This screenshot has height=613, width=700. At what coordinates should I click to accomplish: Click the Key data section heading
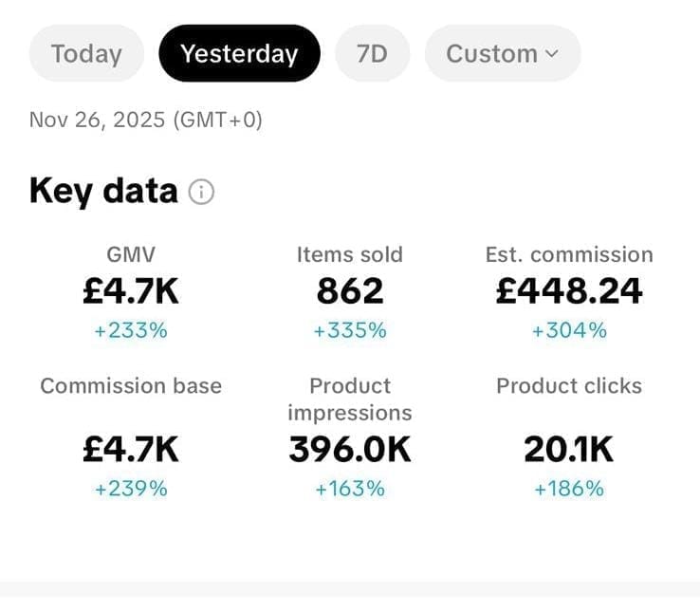[103, 191]
